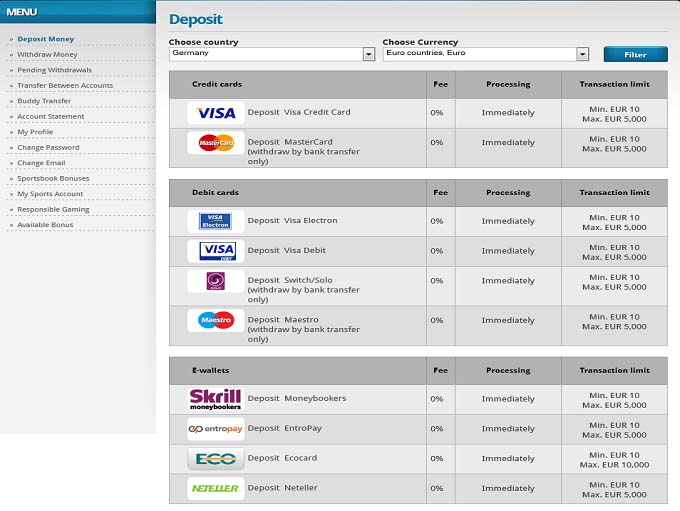
Task: Click Deposit Visa Credit Card text
Action: click(x=299, y=112)
